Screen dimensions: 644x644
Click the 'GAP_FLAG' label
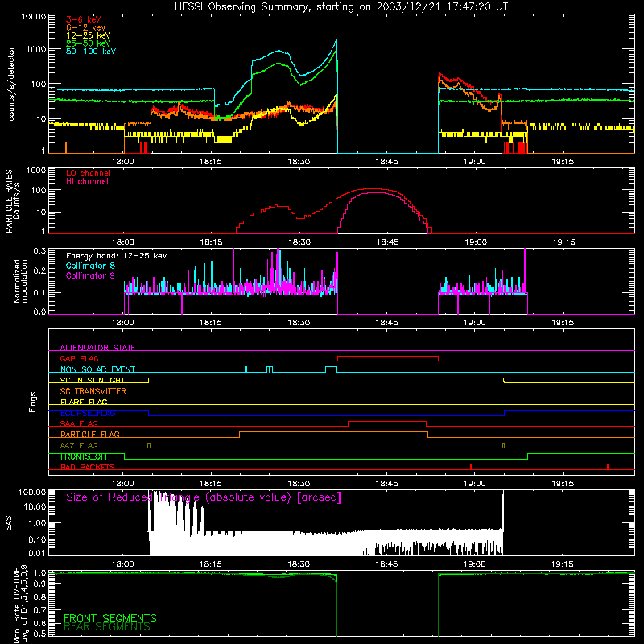[x=79, y=358]
